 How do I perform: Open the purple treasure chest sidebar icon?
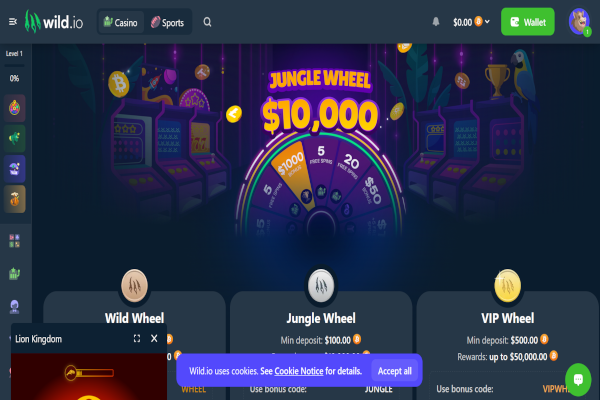tap(15, 168)
